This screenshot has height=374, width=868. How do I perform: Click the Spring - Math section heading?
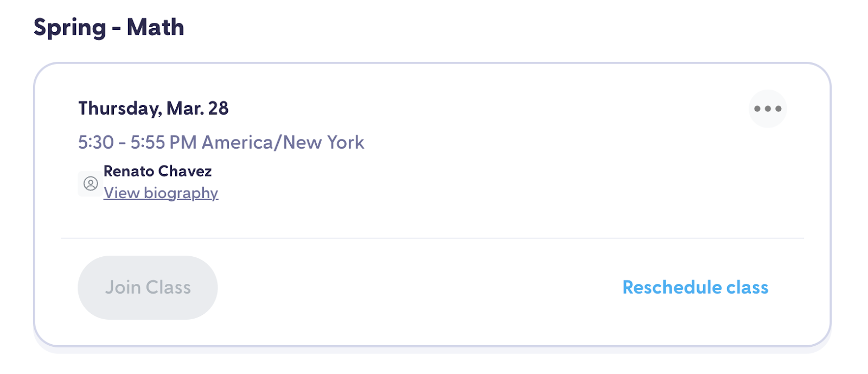click(108, 27)
